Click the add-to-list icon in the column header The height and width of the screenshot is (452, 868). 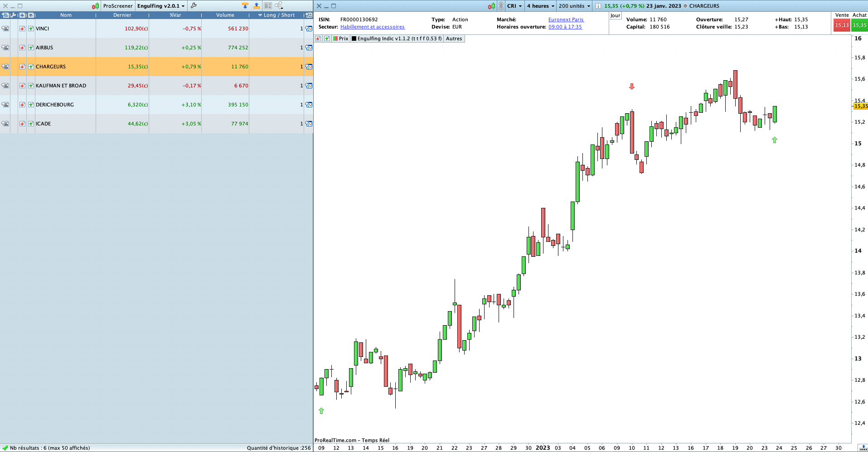pos(5,15)
